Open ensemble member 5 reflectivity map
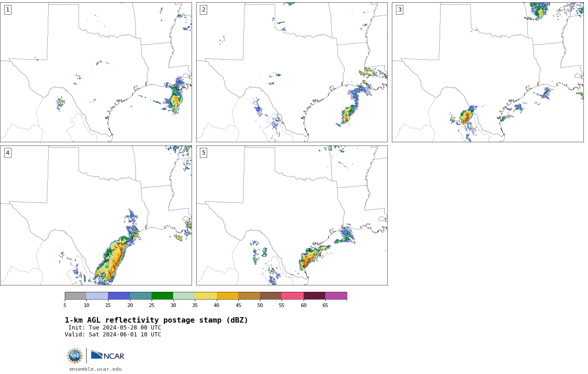The image size is (588, 374). click(x=292, y=215)
